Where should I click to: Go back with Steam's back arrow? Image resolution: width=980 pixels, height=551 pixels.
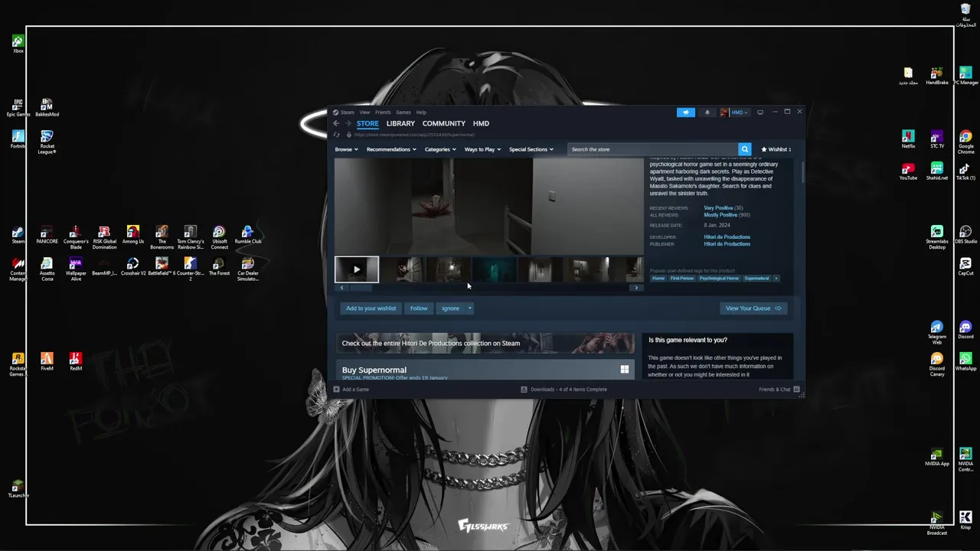coord(335,123)
